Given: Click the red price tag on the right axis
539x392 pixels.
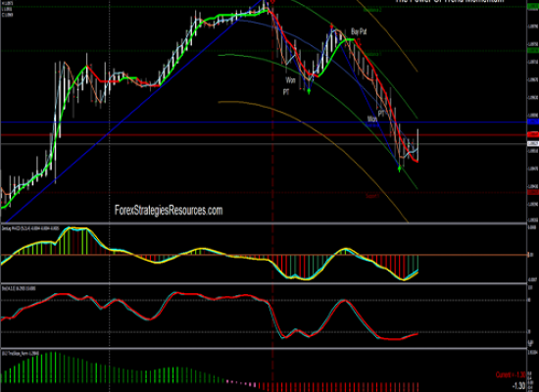Looking at the screenshot, I should pos(533,134).
